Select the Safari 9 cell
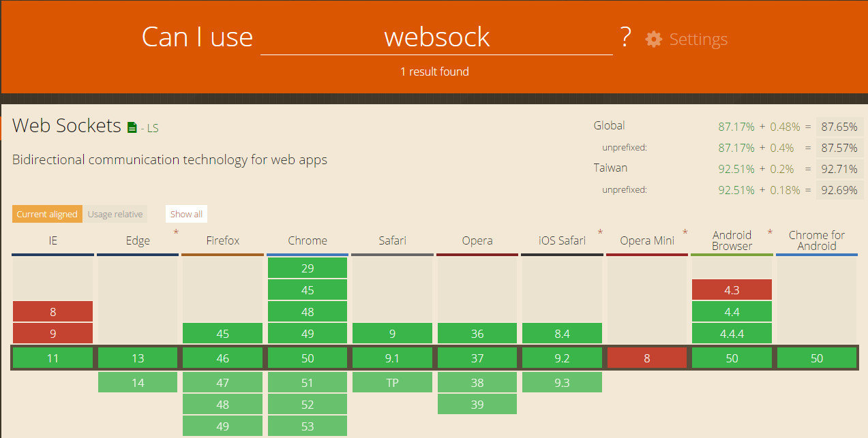 [393, 334]
